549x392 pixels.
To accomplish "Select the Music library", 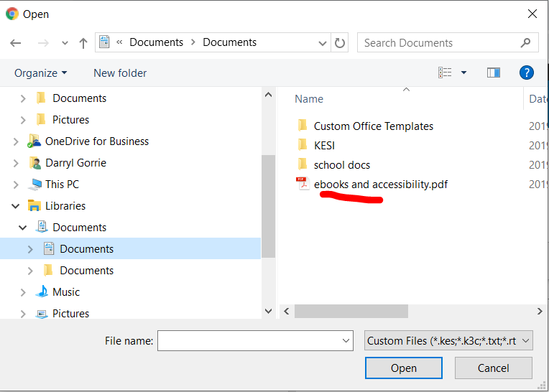I will tap(66, 292).
